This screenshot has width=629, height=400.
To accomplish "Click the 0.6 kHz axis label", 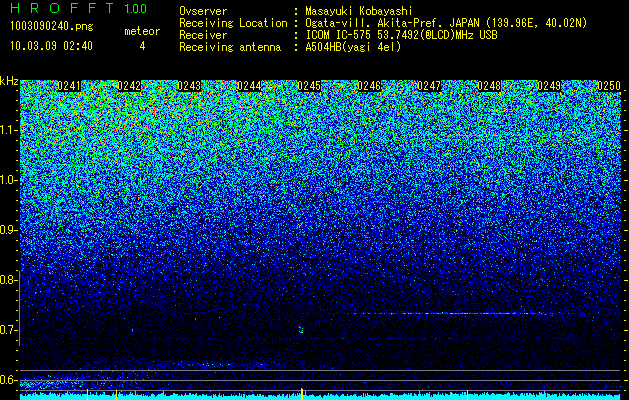I will point(8,380).
